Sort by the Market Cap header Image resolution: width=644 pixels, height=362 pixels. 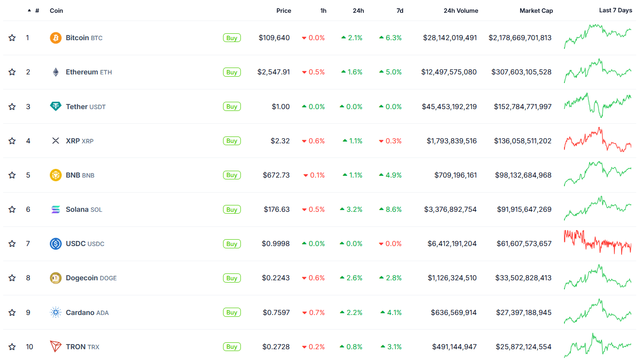536,10
